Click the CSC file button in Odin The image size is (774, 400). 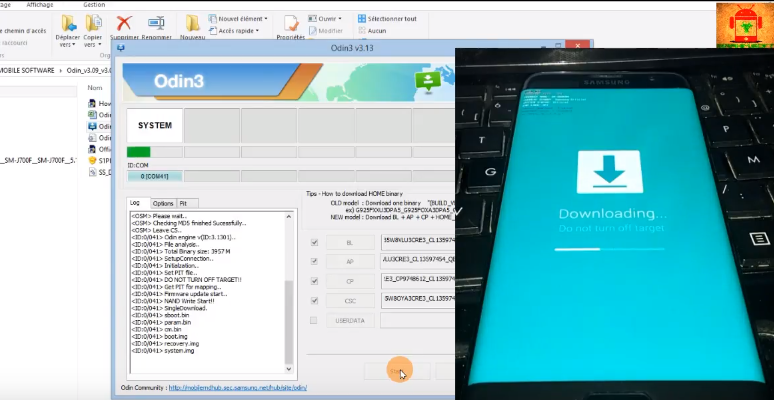tap(350, 301)
